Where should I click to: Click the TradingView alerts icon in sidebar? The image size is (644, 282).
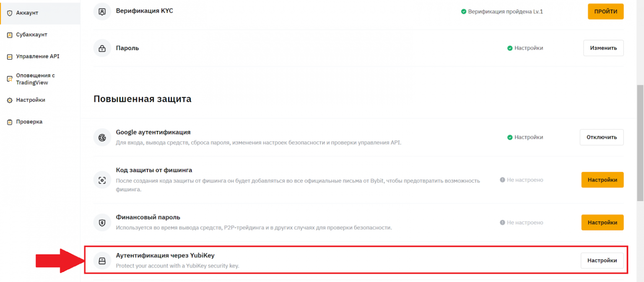click(10, 79)
